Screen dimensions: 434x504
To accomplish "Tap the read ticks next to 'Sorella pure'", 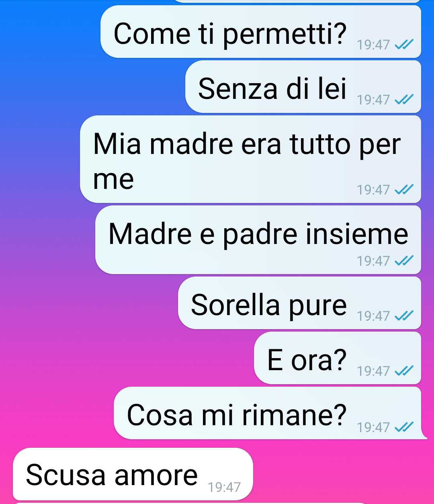I will point(404,316).
